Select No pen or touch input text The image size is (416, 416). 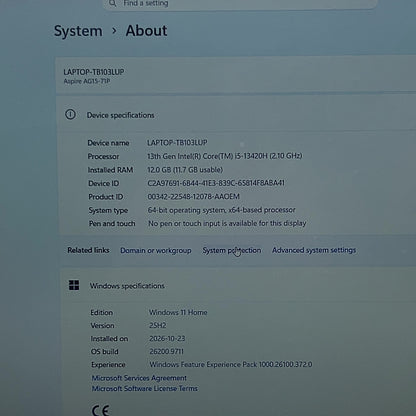(227, 223)
